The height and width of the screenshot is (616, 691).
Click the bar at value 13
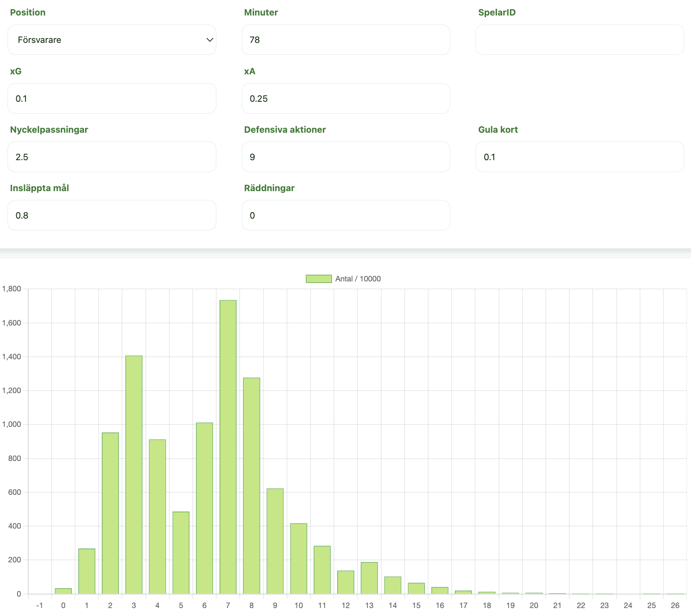click(x=369, y=578)
